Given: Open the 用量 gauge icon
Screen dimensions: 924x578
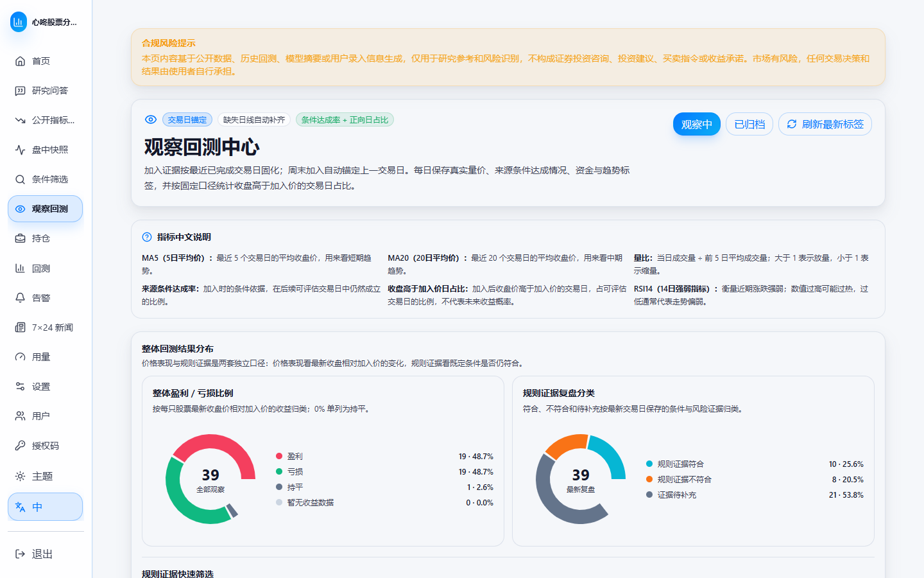Looking at the screenshot, I should (x=20, y=357).
